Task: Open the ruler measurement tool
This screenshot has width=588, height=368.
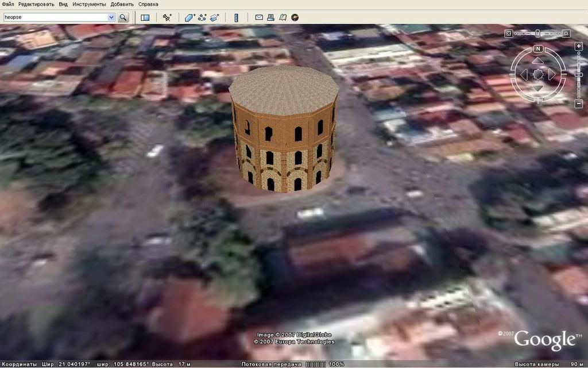Action: point(236,17)
